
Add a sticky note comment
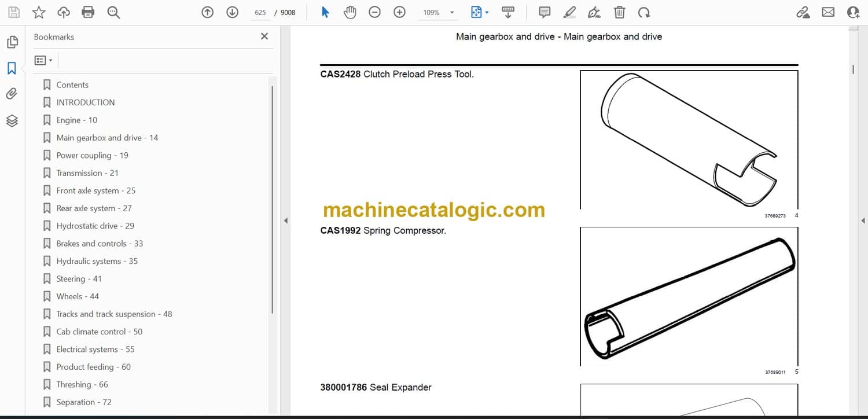pos(545,12)
